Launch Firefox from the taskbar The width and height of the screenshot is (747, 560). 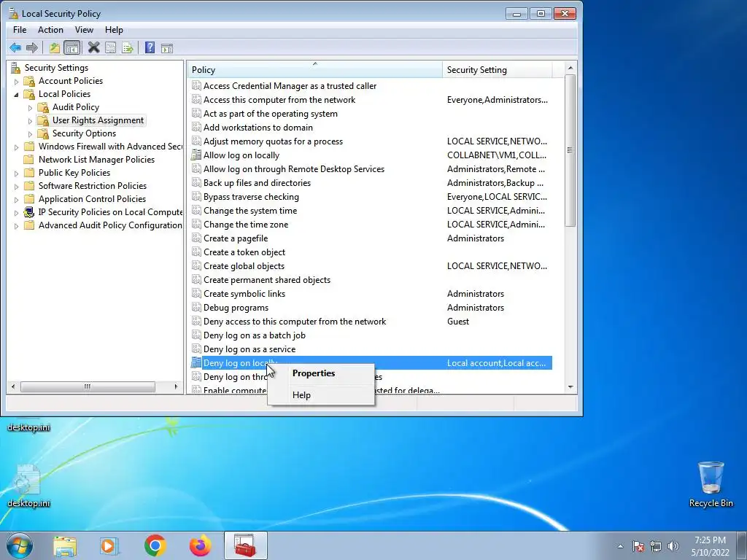(x=200, y=545)
